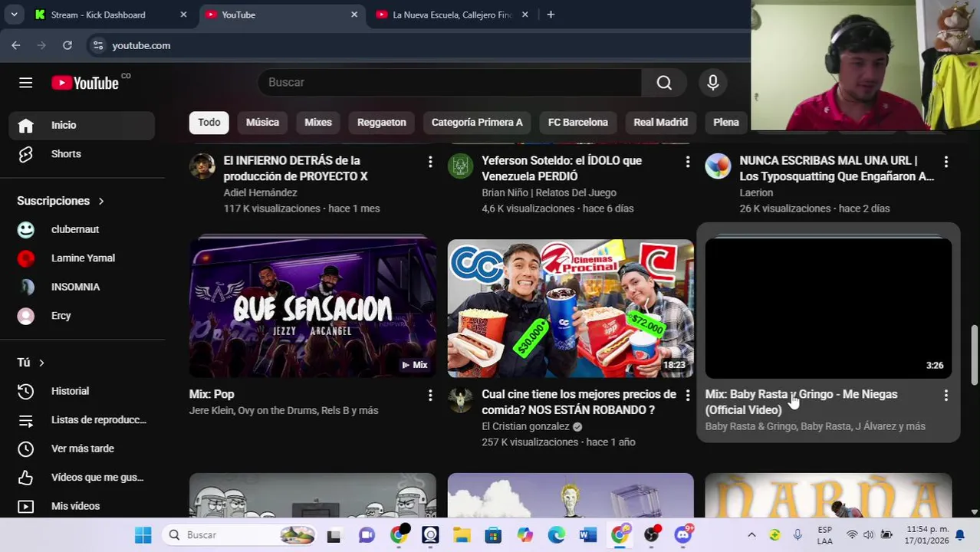Click El Cristian gonzalez channel avatar

[460, 400]
